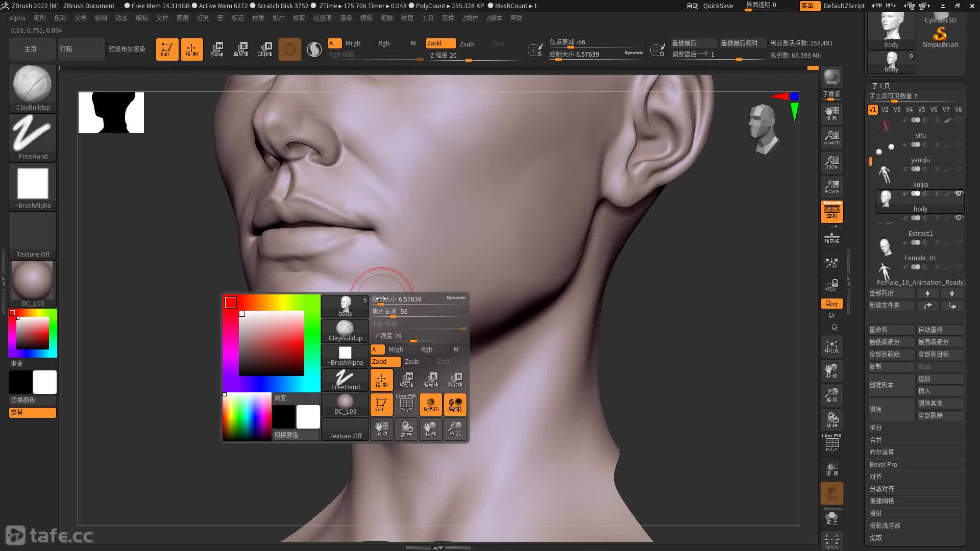The image size is (980, 551).
Task: Click the Xpose icon
Action: (x=831, y=541)
